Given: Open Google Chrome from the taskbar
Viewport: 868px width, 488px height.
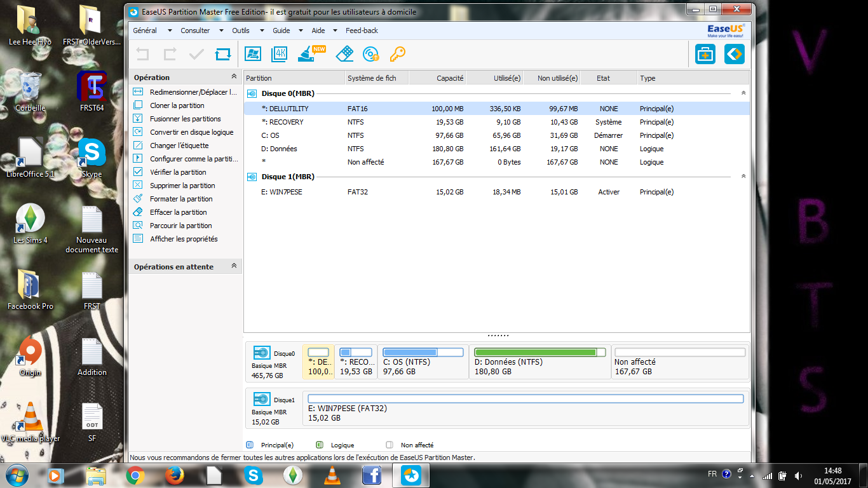Looking at the screenshot, I should click(135, 475).
